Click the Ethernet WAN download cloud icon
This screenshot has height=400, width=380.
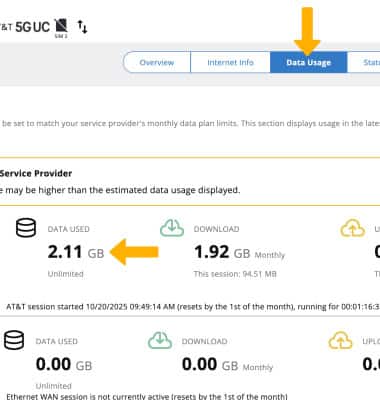[x=160, y=340]
